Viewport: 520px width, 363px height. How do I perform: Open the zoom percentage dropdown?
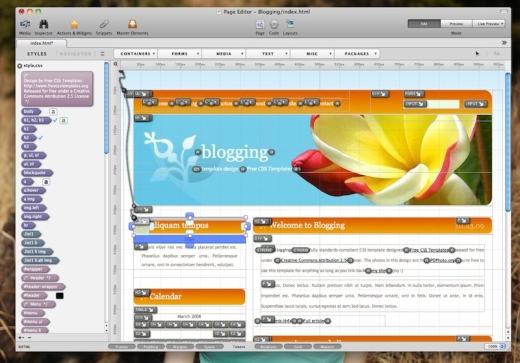[x=495, y=347]
